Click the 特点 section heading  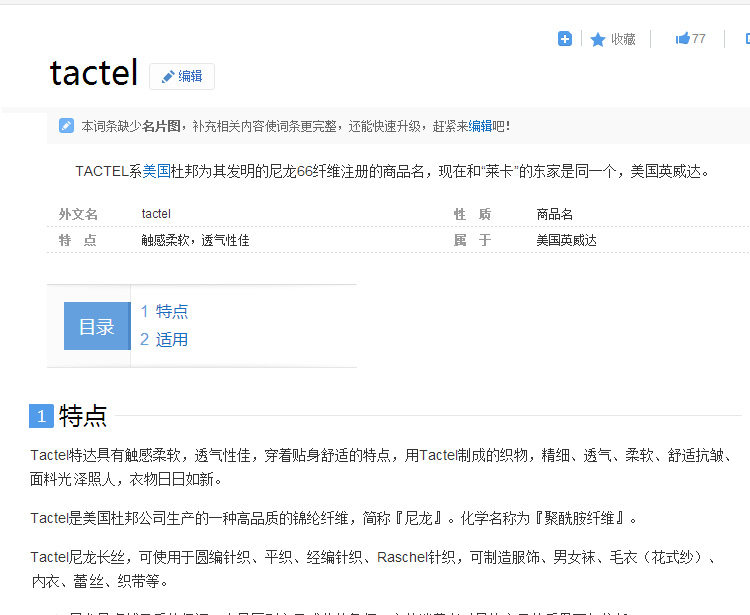[83, 416]
